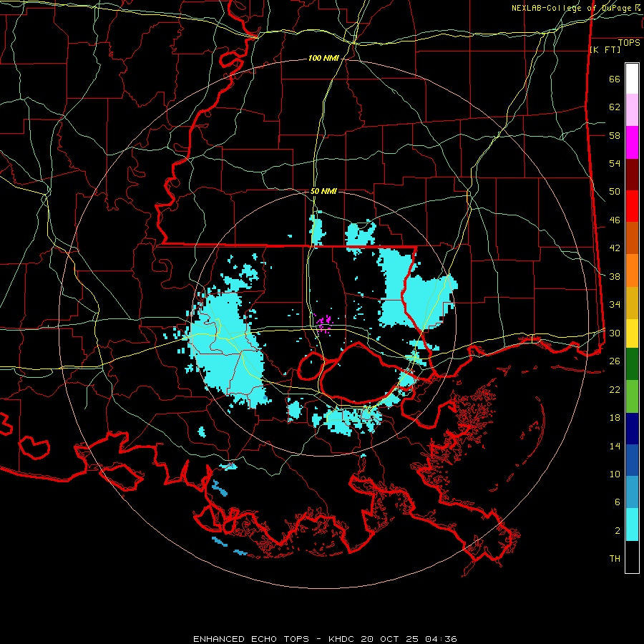Click the orange 42 kft legend swatch
Screen dimensions: 644x644
(x=632, y=270)
